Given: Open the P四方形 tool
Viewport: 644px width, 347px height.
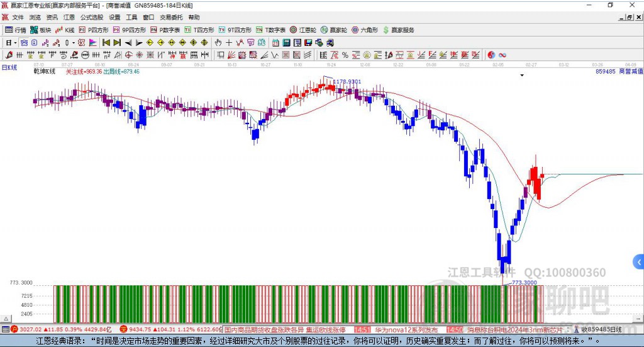Looking at the screenshot, I should 94,30.
